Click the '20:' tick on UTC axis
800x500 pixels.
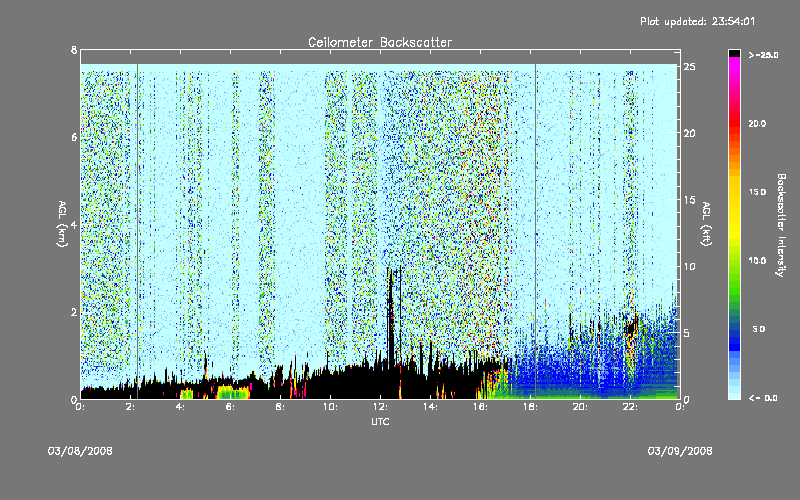580,407
